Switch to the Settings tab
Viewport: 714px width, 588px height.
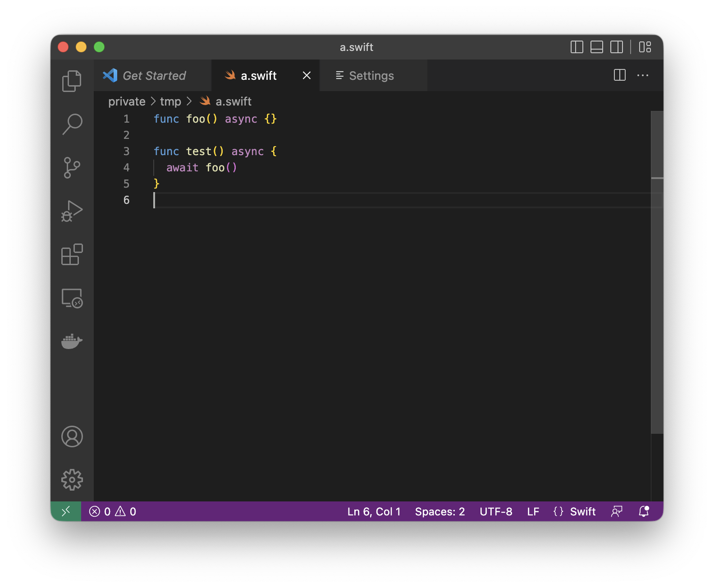[x=373, y=75]
